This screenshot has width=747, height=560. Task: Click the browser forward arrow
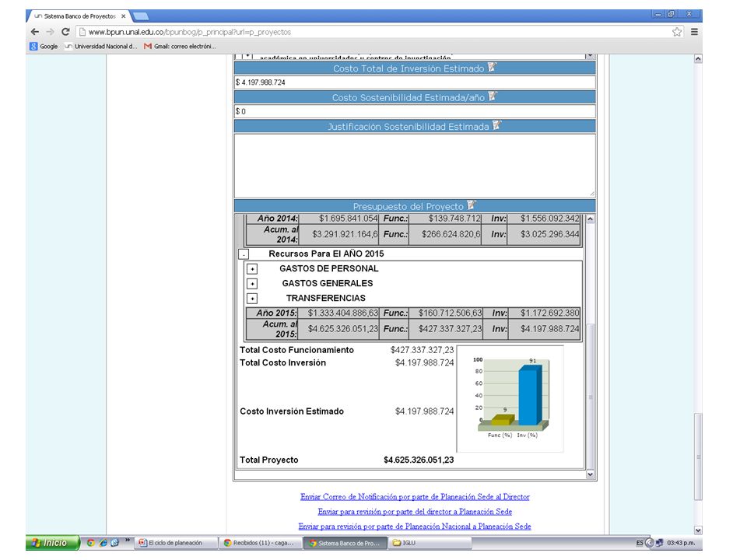(x=50, y=32)
